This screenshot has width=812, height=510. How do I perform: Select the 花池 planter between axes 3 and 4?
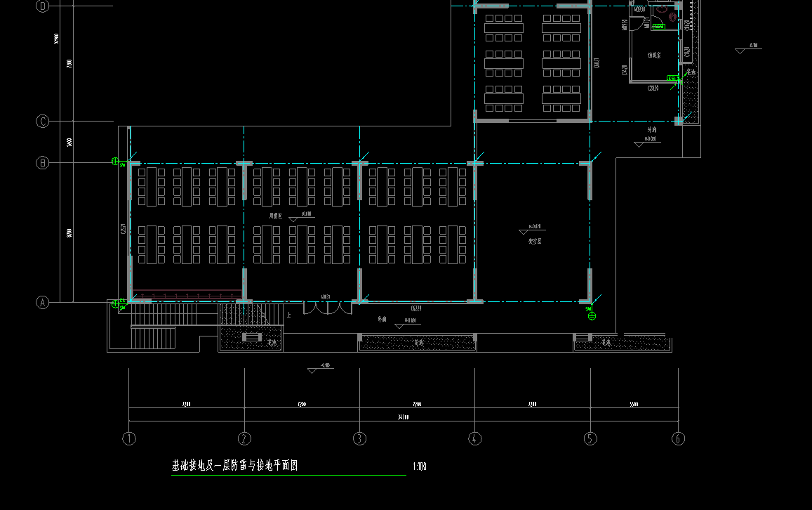click(418, 343)
